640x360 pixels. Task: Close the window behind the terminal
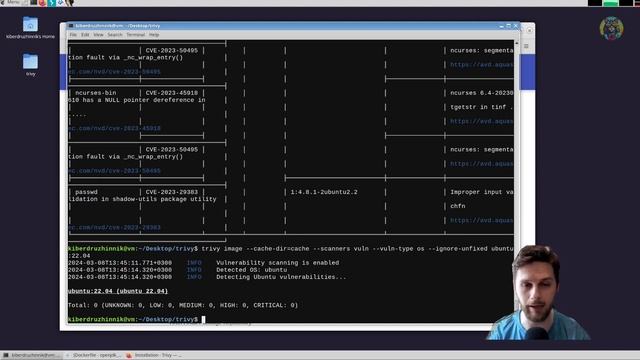click(x=529, y=30)
